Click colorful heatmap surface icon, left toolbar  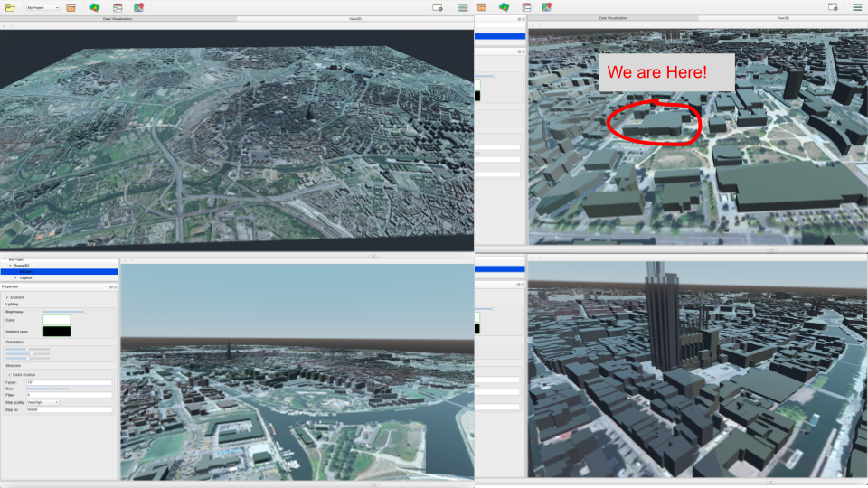coord(94,8)
